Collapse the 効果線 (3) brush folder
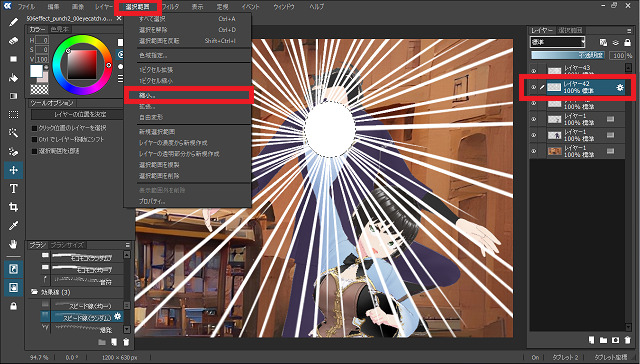This screenshot has width=640, height=364. pos(35,292)
